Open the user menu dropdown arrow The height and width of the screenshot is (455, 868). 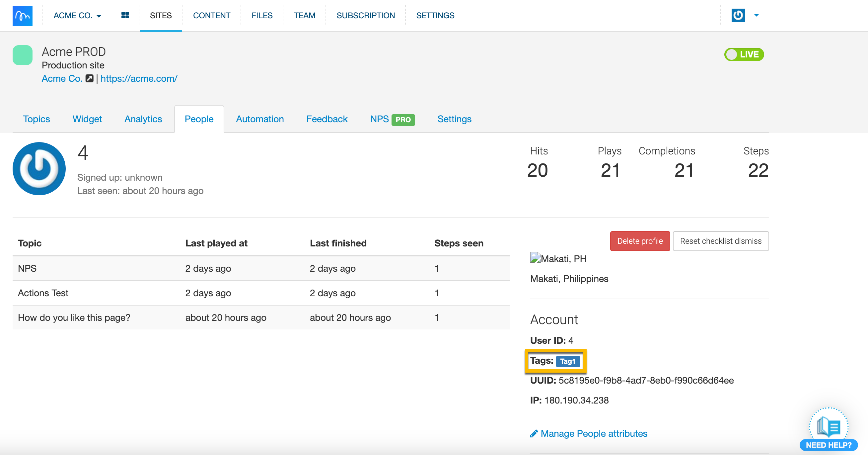click(x=756, y=16)
